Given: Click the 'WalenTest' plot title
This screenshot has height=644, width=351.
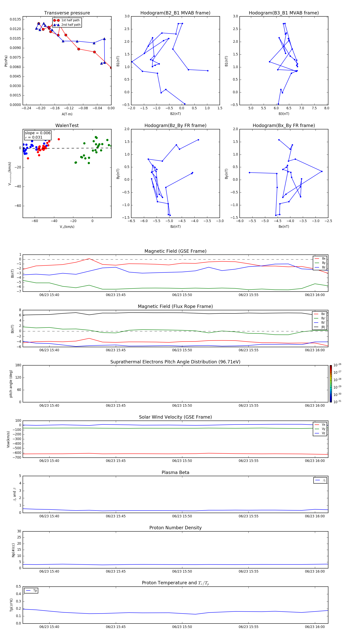Looking at the screenshot, I should [67, 125].
